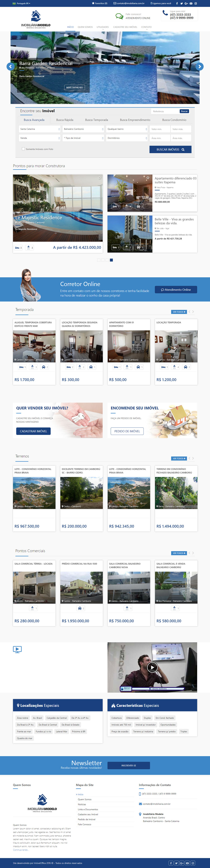The width and height of the screenshot is (210, 868).
Task: Select the first carousel page indicator
Action: click(x=99, y=260)
